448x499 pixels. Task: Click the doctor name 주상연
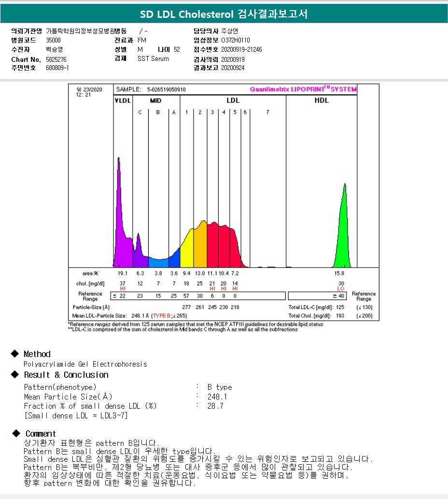click(x=230, y=31)
